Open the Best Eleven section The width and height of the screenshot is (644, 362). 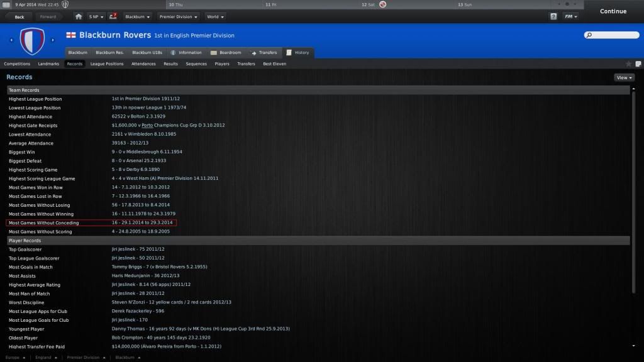[274, 64]
